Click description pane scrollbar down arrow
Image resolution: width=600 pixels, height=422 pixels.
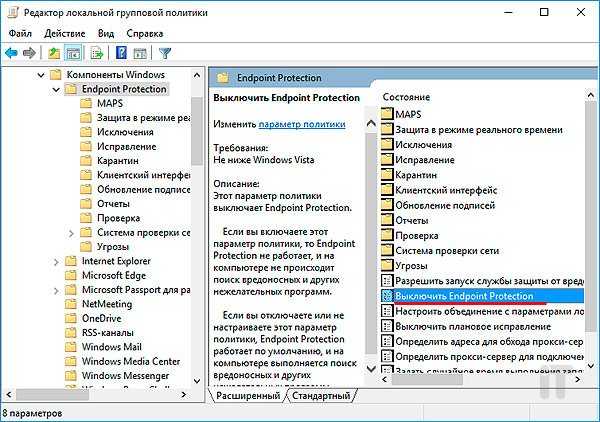point(371,369)
